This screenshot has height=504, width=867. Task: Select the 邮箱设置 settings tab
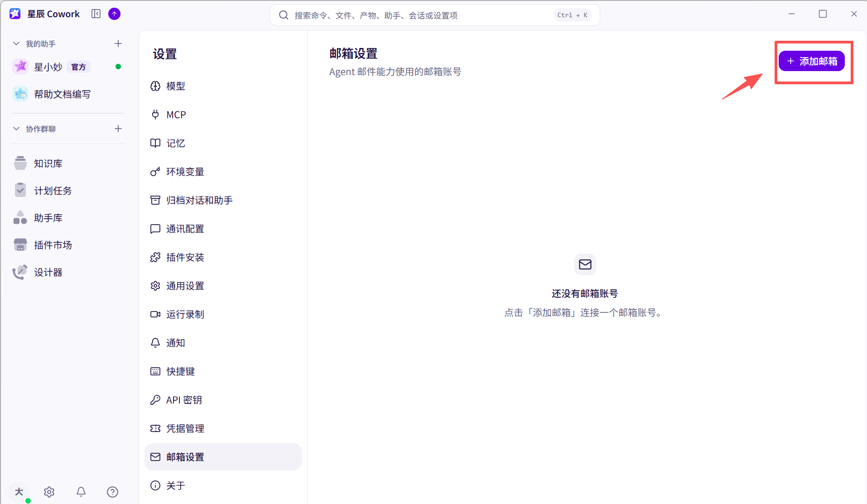223,457
